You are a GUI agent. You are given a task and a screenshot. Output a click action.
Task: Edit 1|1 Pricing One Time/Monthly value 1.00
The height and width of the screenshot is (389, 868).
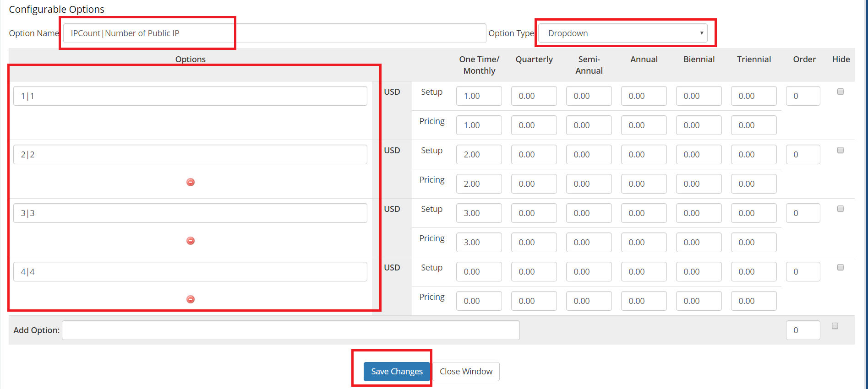click(479, 125)
